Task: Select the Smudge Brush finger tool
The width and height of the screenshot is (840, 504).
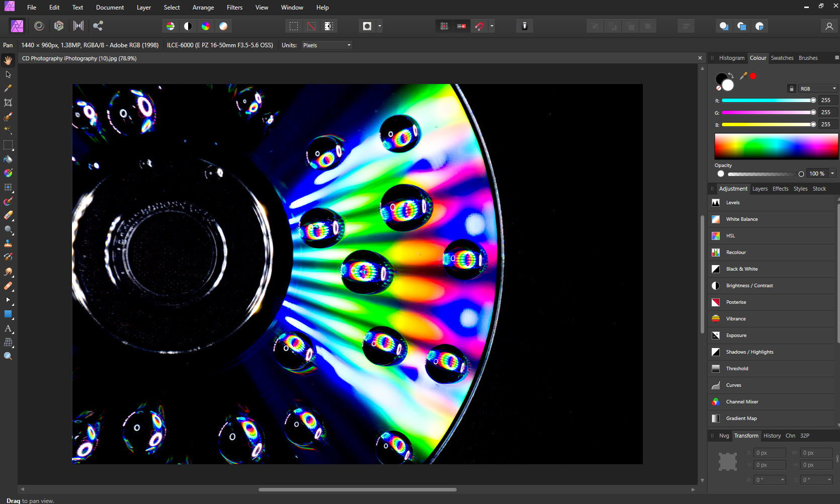Action: tap(8, 272)
